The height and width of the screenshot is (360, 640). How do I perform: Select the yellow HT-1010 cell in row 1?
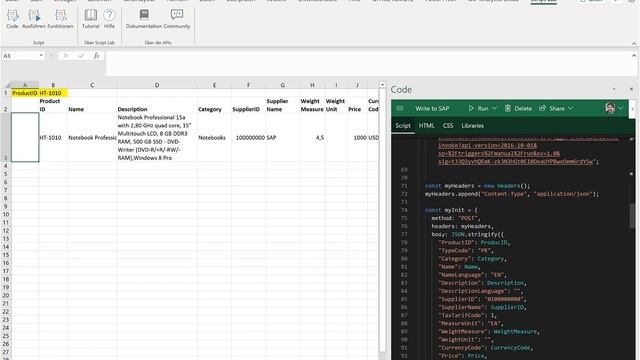click(53, 93)
